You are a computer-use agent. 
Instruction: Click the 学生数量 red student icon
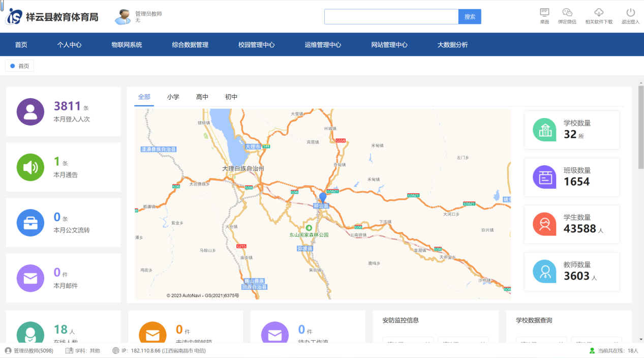(x=544, y=224)
